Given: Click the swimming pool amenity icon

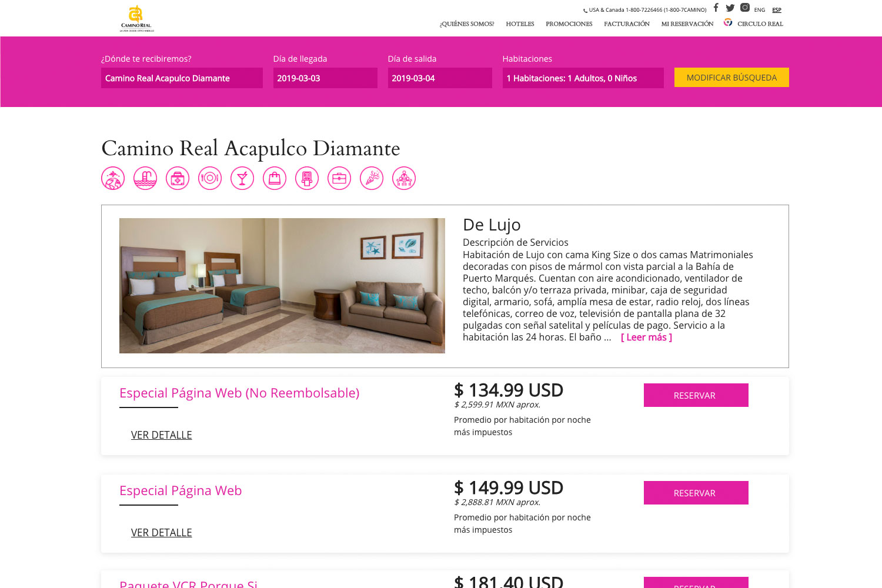Looking at the screenshot, I should [x=145, y=178].
